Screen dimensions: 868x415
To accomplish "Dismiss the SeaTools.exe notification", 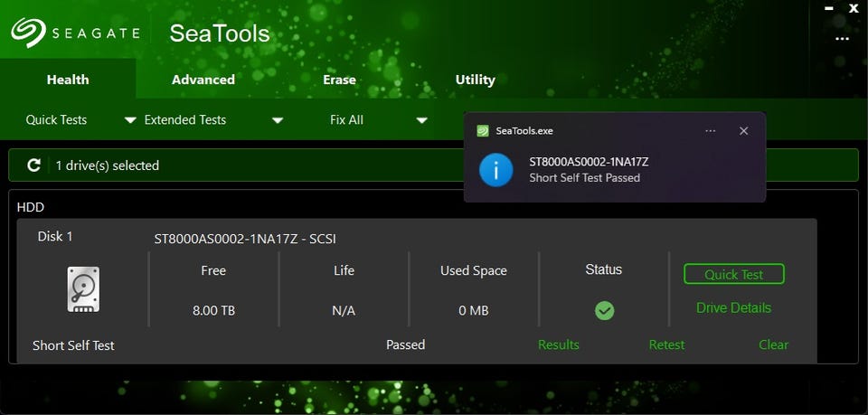I will pyautogui.click(x=743, y=130).
